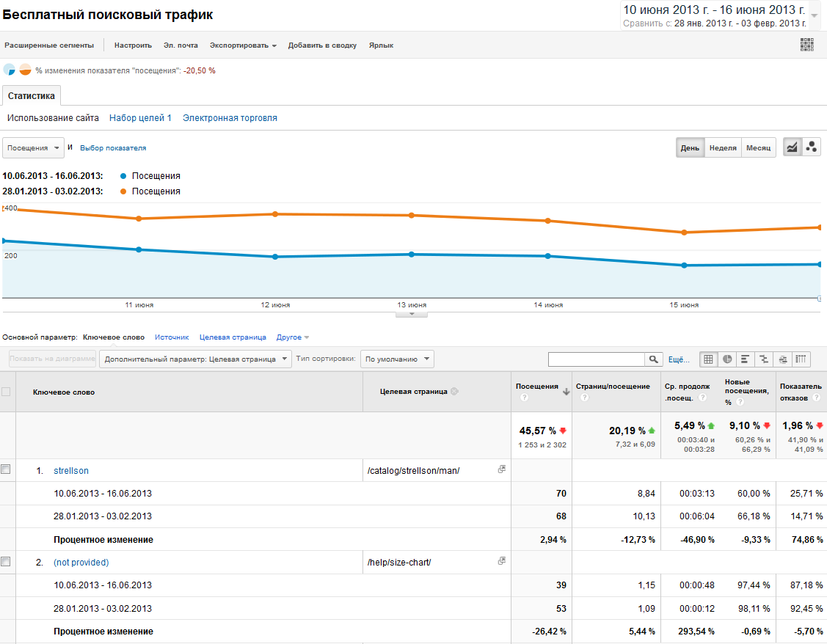Viewport: 827px width, 644px height.
Task: Toggle chart granularity to Месяц
Action: pyautogui.click(x=759, y=147)
